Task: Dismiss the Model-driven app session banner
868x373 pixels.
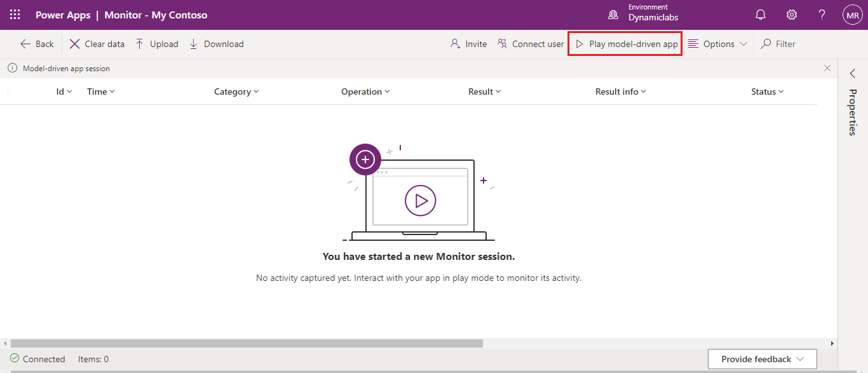Action: (x=827, y=68)
